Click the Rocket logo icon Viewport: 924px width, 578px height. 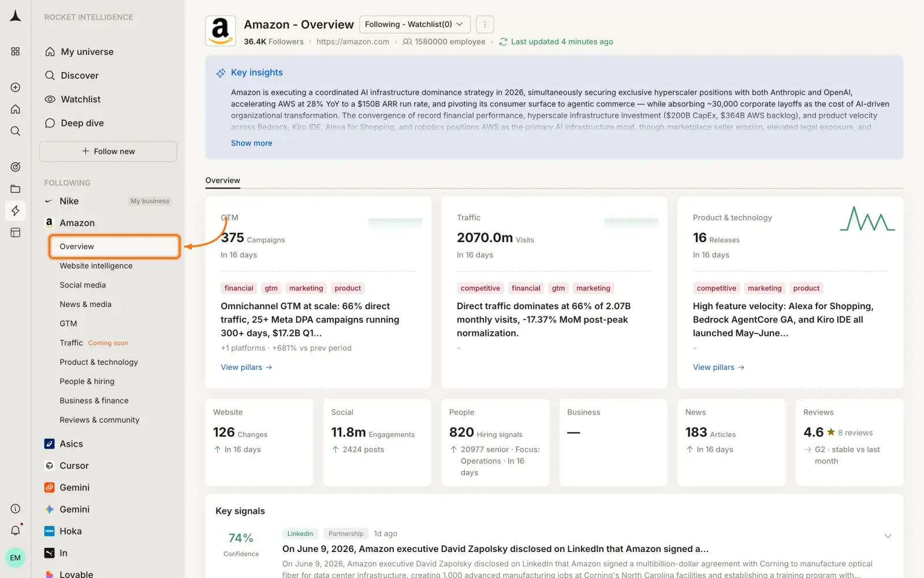coord(16,16)
